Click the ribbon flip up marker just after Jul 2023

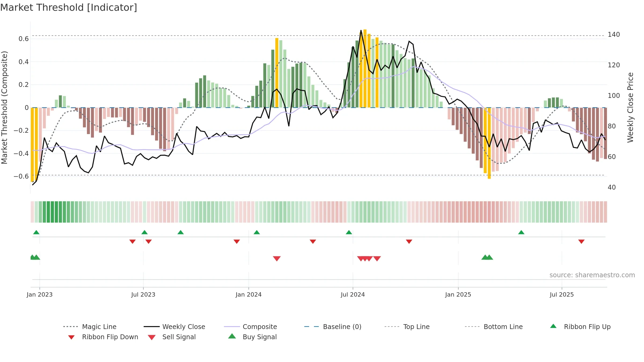click(145, 232)
